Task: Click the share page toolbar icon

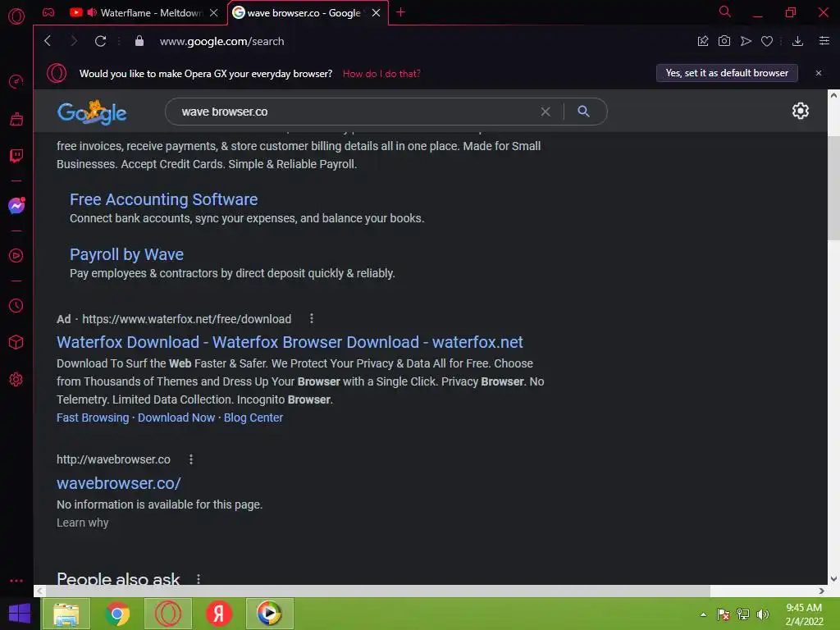Action: [703, 41]
